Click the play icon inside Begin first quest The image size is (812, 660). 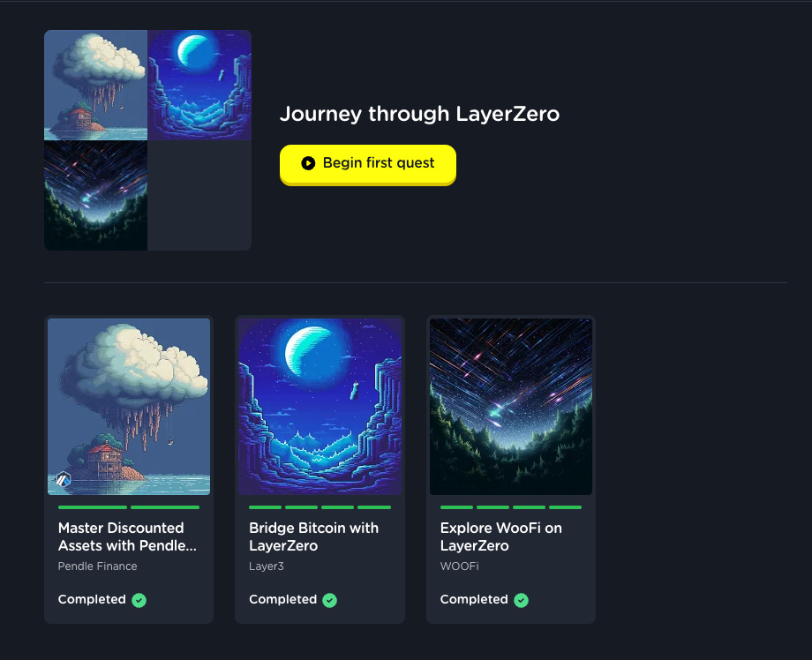308,163
